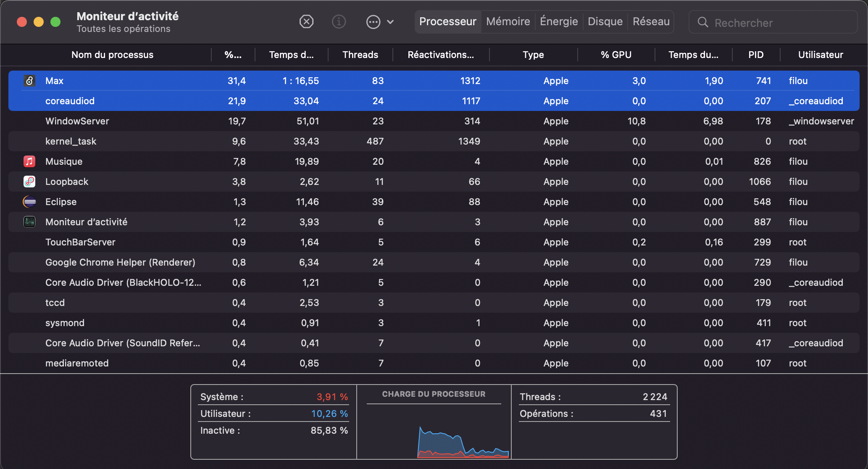Sort by PID column header
Viewport: 868px width, 469px height.
(756, 55)
